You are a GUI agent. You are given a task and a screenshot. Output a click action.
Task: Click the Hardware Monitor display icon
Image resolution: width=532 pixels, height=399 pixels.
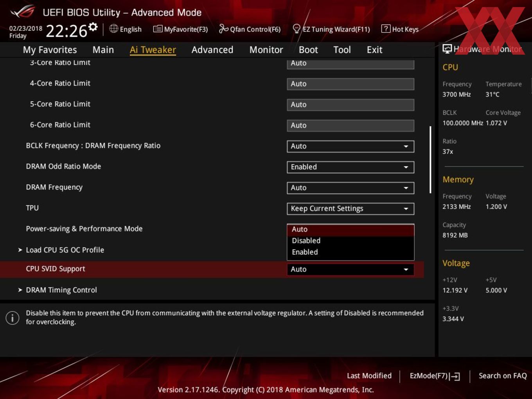click(447, 49)
